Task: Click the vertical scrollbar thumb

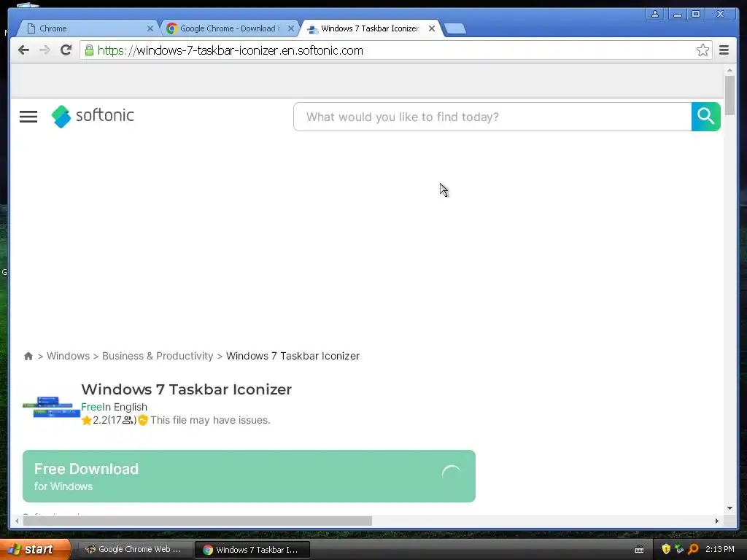Action: pyautogui.click(x=729, y=96)
